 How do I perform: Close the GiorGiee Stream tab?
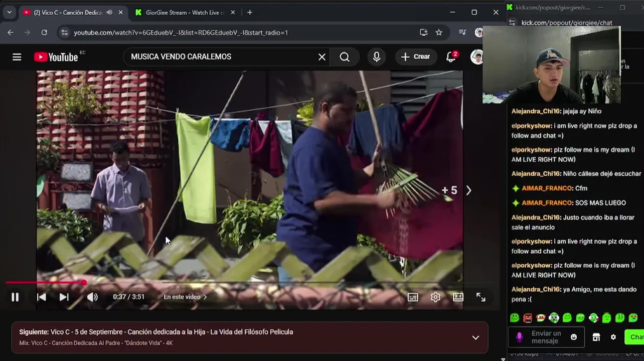(x=233, y=13)
